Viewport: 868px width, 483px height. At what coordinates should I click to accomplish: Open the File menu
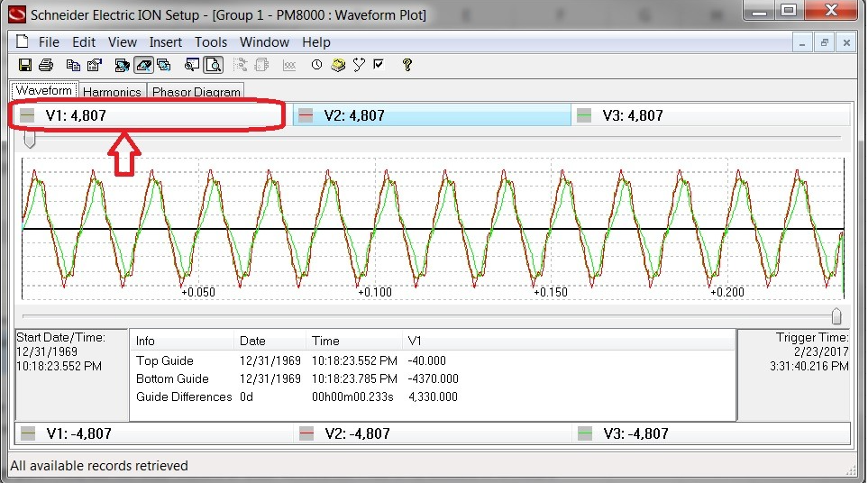[x=49, y=42]
